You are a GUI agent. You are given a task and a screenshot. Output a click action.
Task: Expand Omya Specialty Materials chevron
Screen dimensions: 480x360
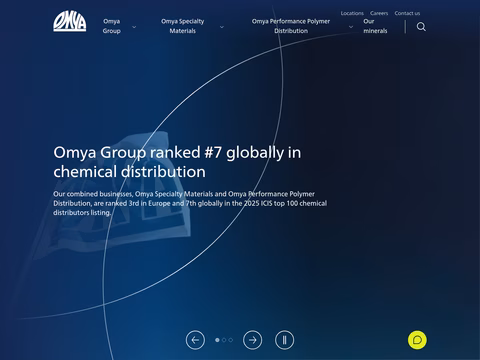(222, 27)
